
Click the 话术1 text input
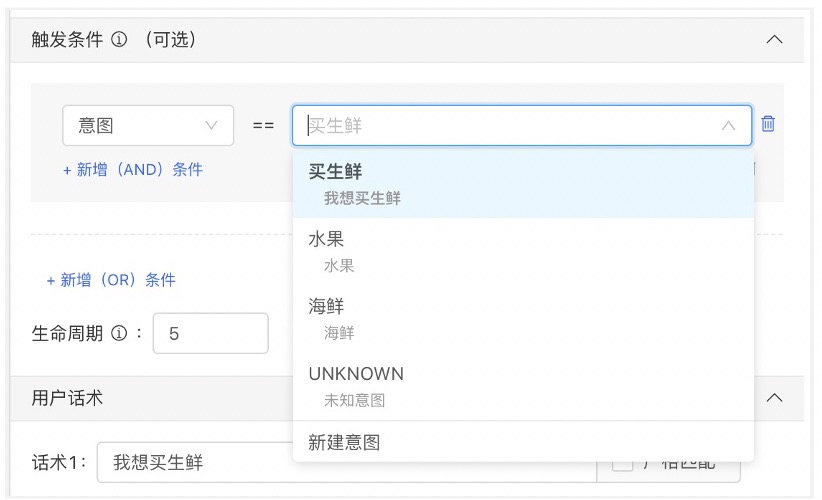click(x=347, y=462)
